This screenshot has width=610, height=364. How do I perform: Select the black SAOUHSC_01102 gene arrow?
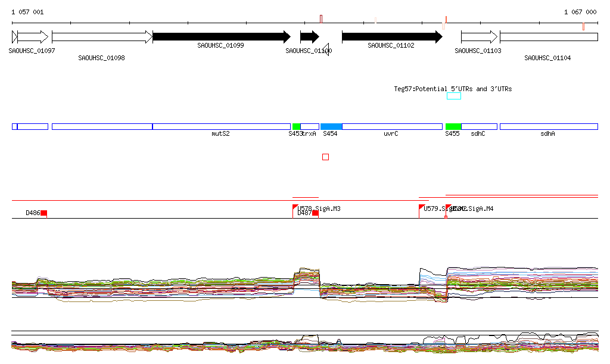coord(391,37)
